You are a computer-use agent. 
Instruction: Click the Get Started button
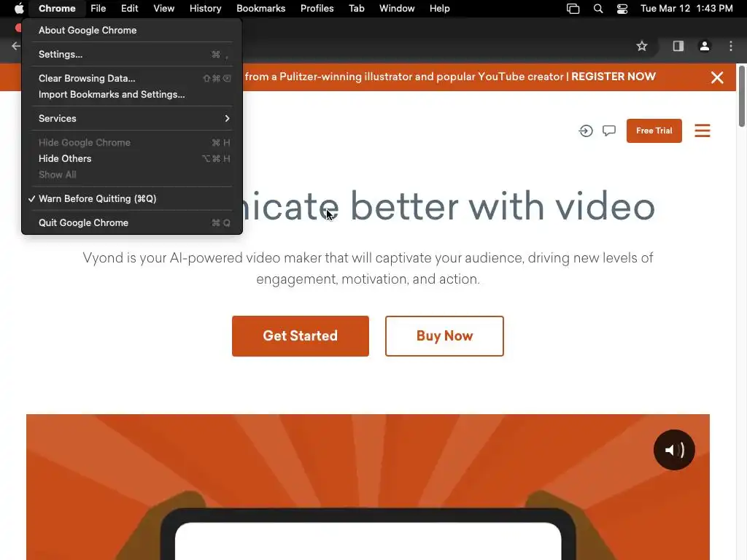pos(300,335)
